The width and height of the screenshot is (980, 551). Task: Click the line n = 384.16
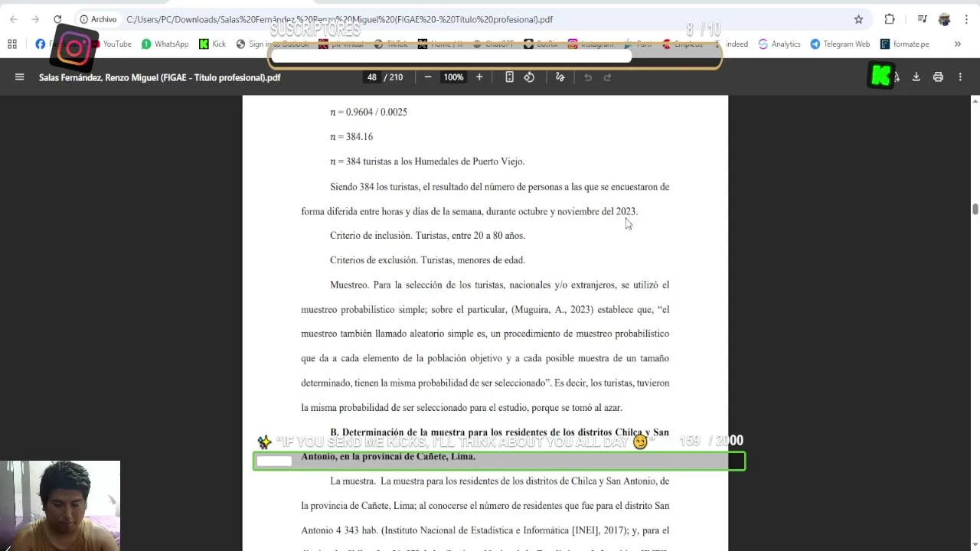click(x=351, y=137)
